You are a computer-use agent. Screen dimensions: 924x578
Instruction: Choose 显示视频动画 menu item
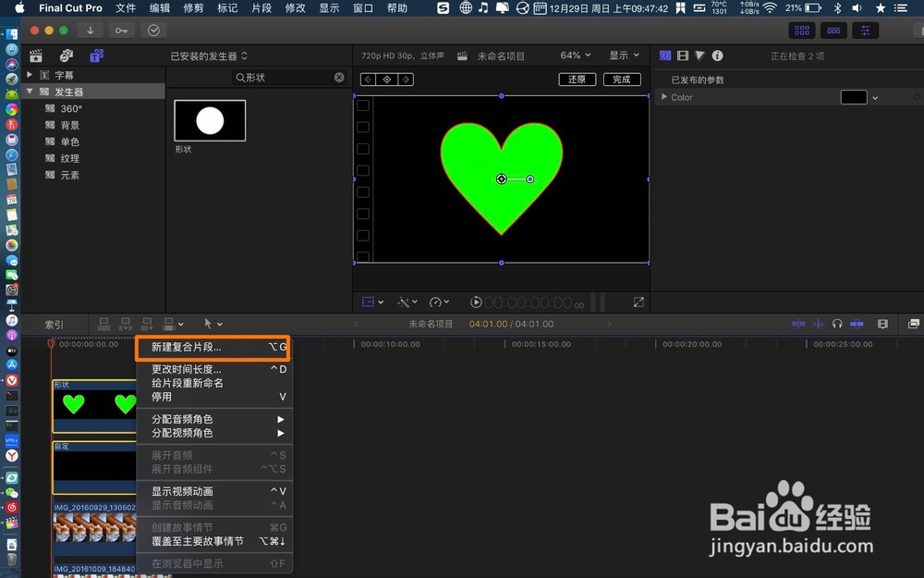tap(214, 491)
